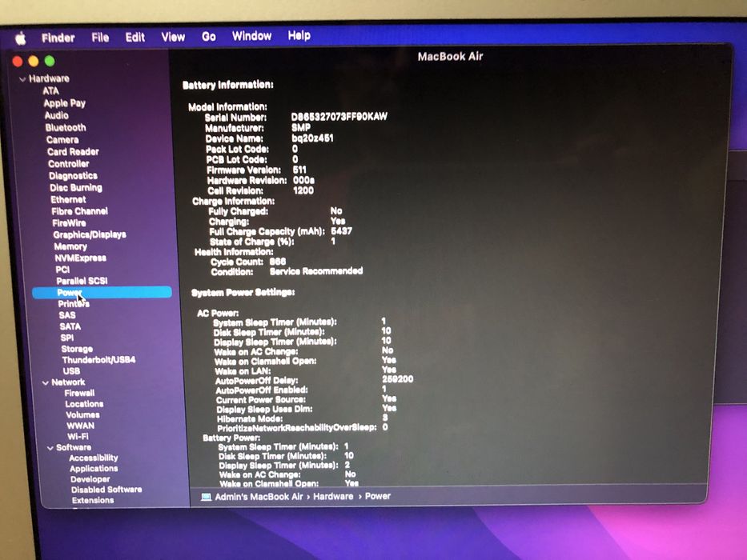
Task: Select Controller in the sidebar
Action: [69, 163]
